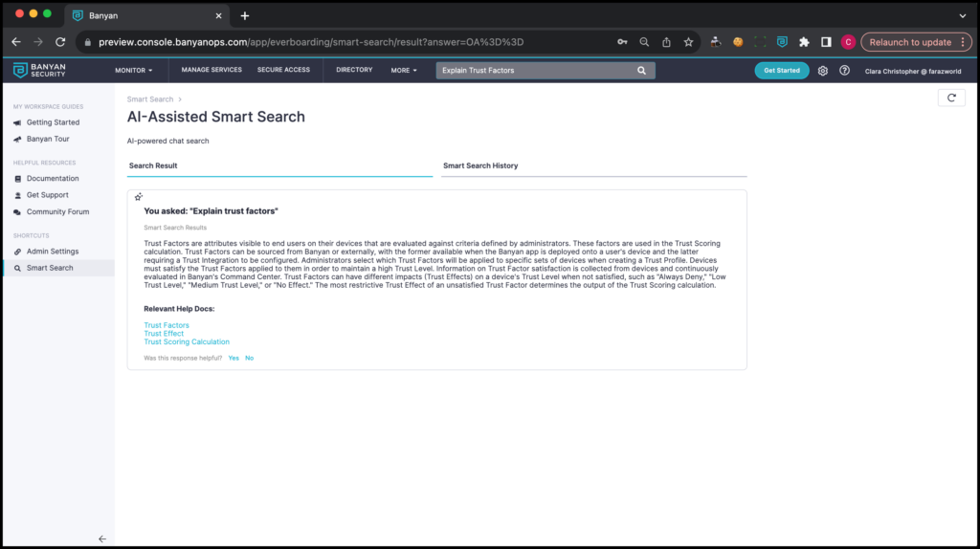Click the site lock icon in the address bar
The height and width of the screenshot is (549, 980).
87,42
